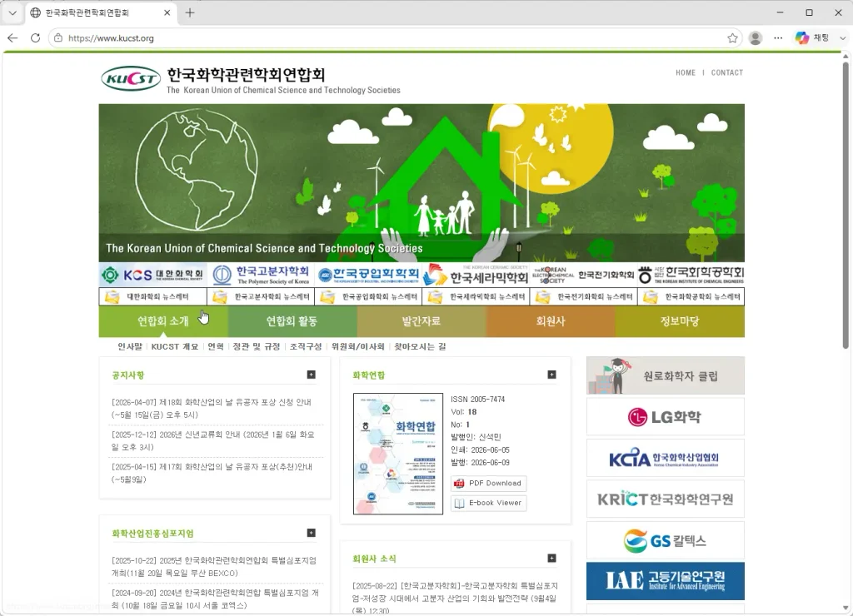This screenshot has width=853, height=616.
Task: Select the 회원사 main menu
Action: click(551, 321)
